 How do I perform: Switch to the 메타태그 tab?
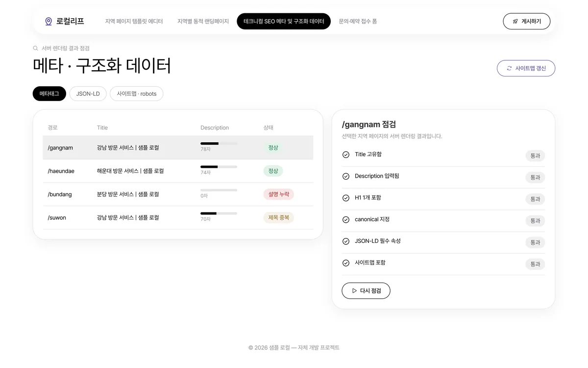[49, 94]
